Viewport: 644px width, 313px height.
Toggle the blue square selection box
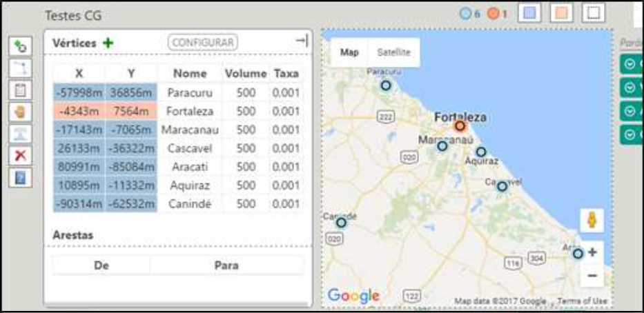[529, 14]
